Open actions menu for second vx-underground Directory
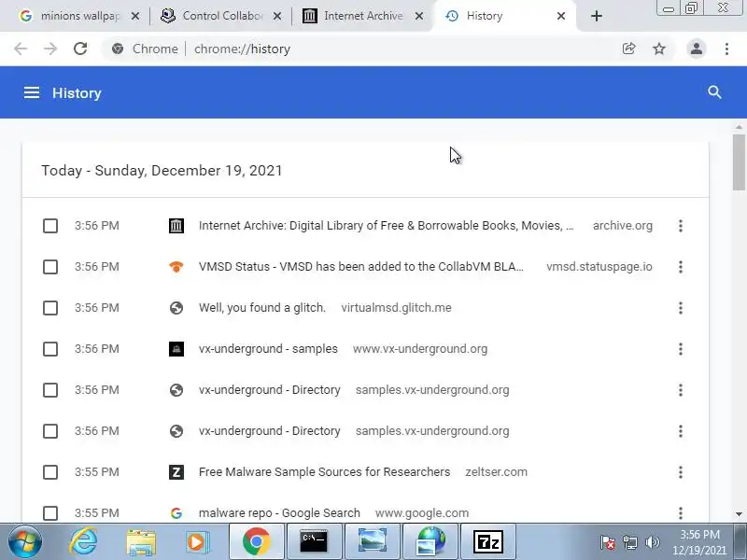 click(x=681, y=431)
